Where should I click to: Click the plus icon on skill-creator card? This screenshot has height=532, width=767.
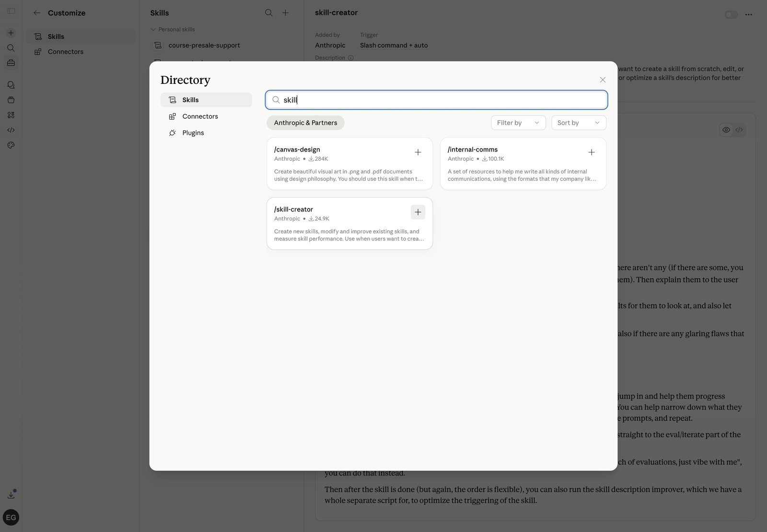(x=418, y=212)
